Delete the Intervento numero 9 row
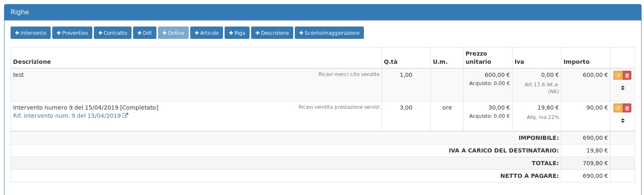644x195 pixels. pos(627,108)
